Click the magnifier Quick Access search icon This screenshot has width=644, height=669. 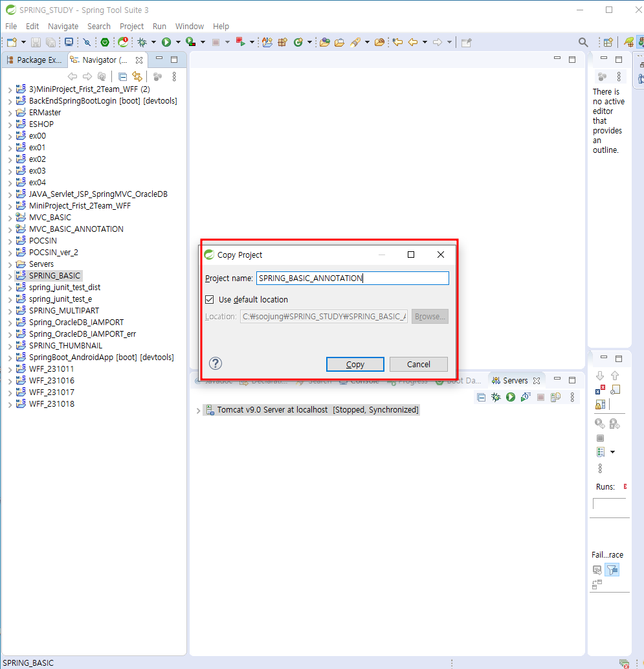click(x=583, y=42)
